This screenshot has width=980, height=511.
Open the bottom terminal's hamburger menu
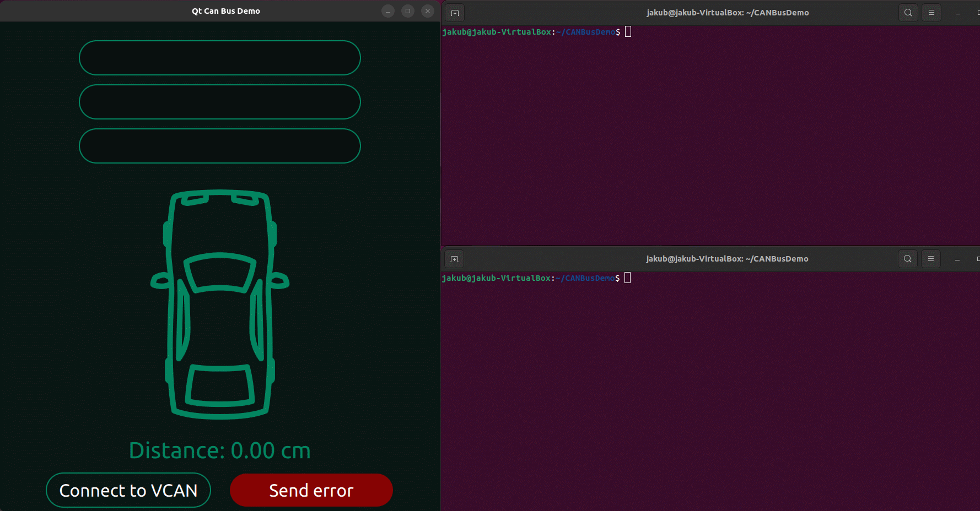[931, 259]
